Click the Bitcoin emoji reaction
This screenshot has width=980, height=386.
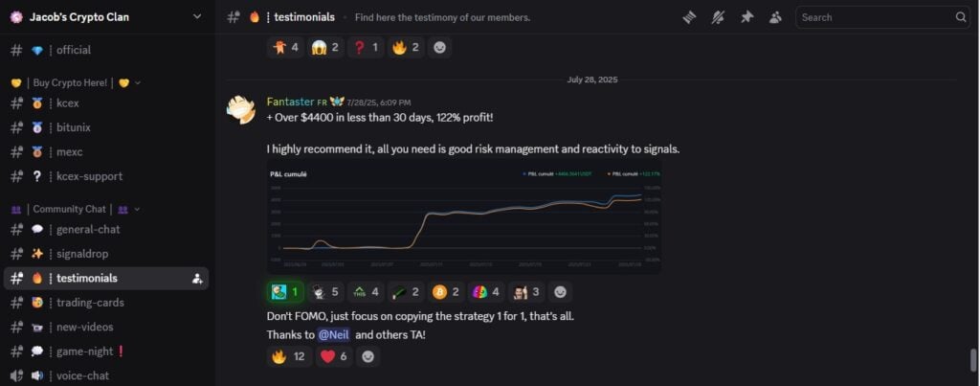[446, 292]
